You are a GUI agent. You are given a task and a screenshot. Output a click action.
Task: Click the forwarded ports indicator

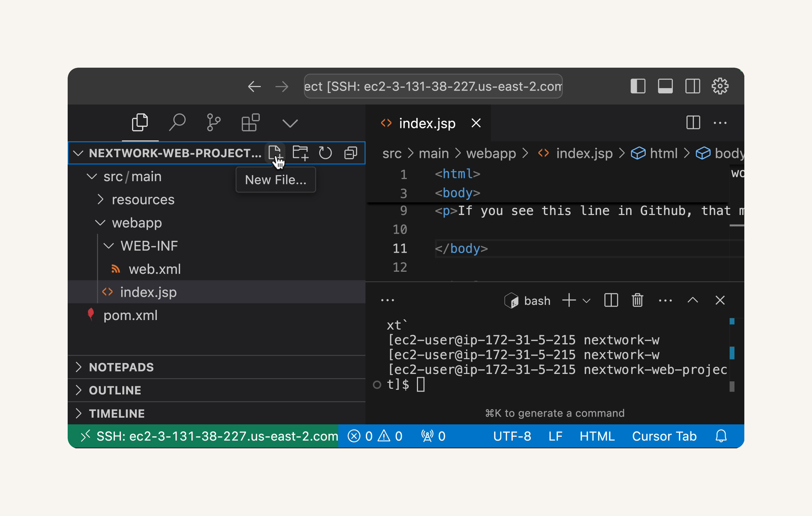pos(433,436)
